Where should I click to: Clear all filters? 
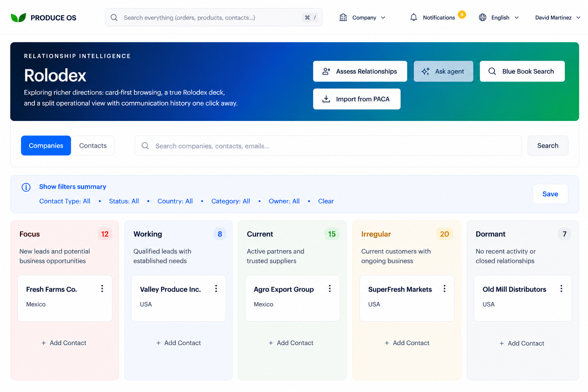(x=326, y=201)
